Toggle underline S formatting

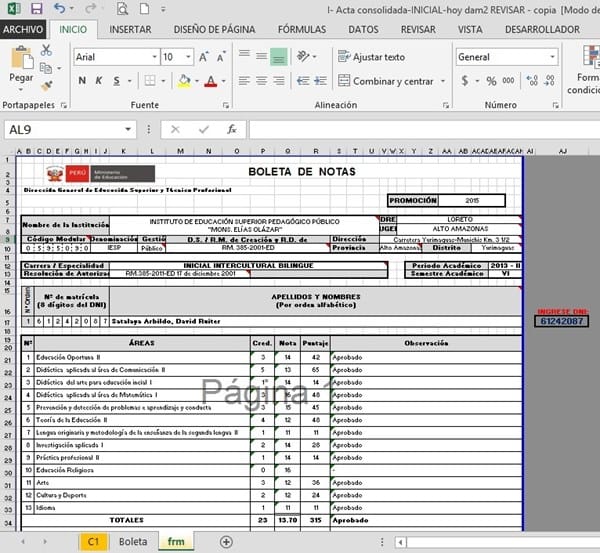coord(117,81)
